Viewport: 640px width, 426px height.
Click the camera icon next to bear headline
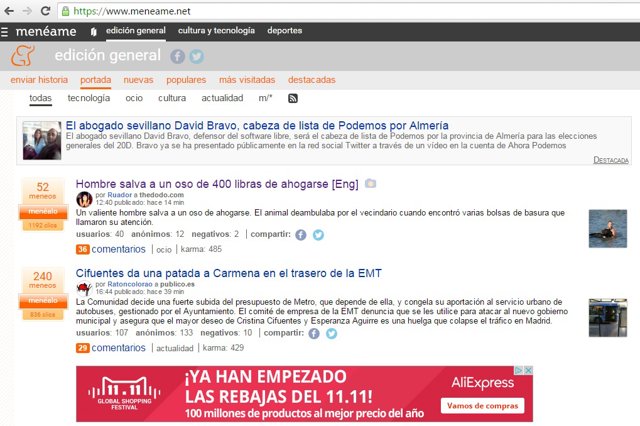(x=371, y=184)
